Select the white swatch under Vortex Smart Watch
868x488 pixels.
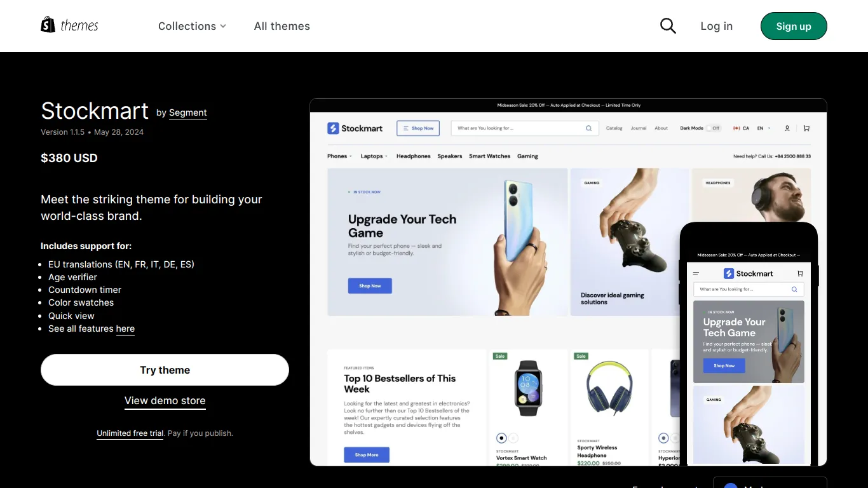[513, 438]
